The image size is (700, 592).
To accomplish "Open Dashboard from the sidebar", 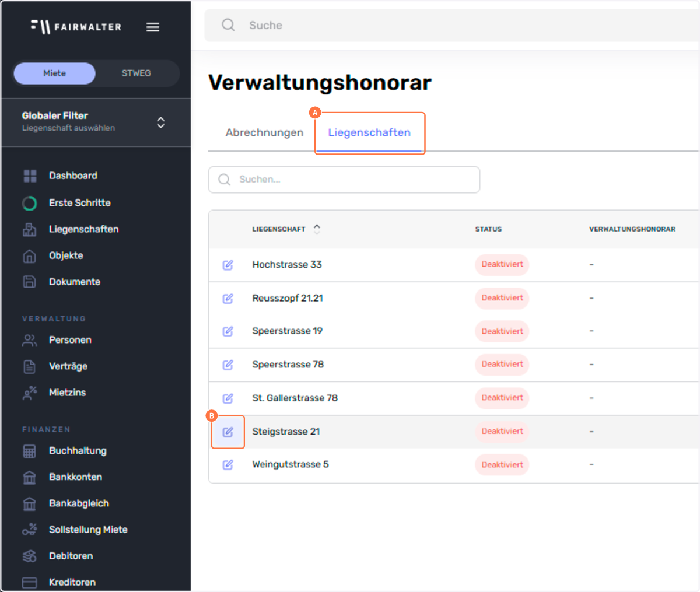I will 73,176.
